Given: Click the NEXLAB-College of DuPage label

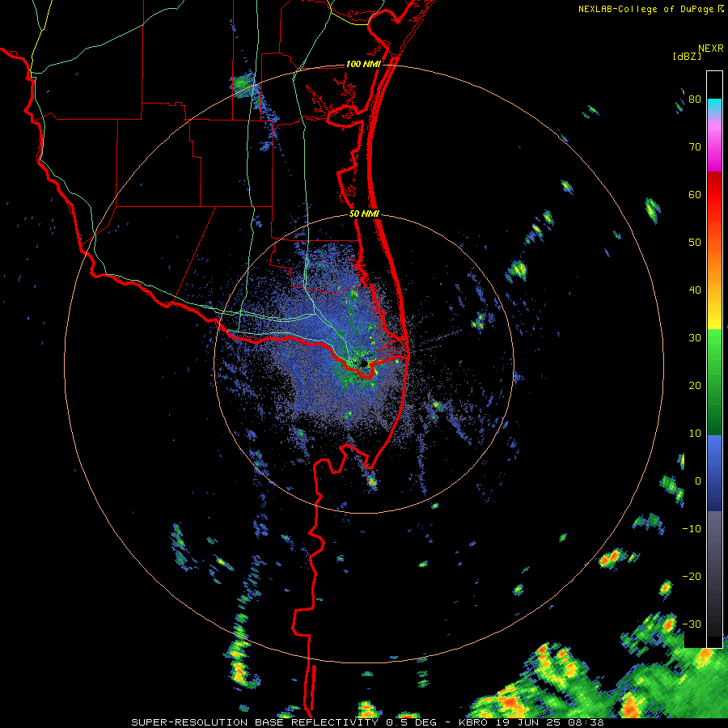Looking at the screenshot, I should 651,9.
